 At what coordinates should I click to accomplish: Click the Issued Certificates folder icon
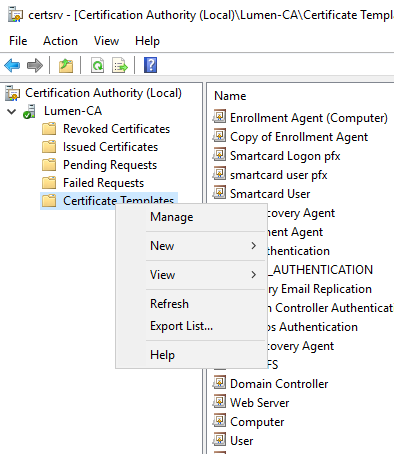tap(49, 147)
